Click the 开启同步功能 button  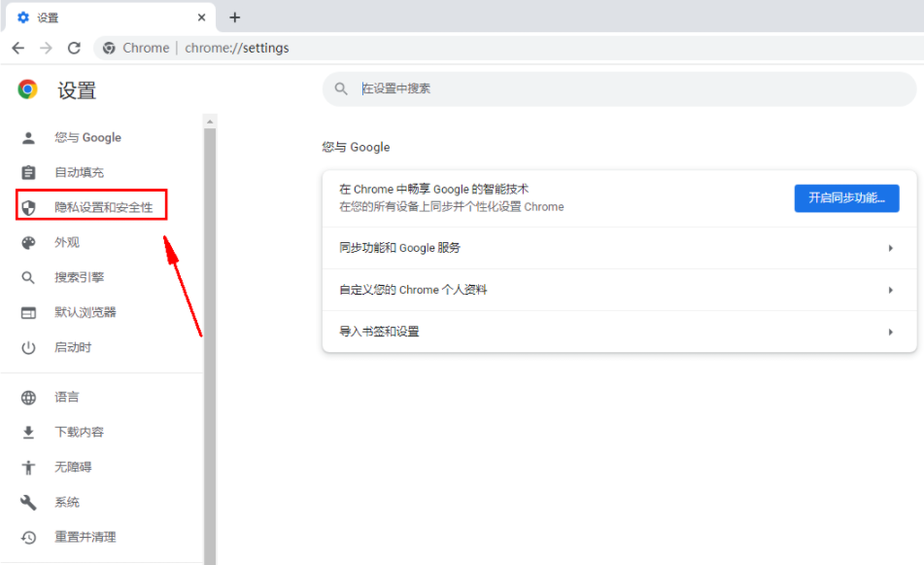(x=847, y=198)
